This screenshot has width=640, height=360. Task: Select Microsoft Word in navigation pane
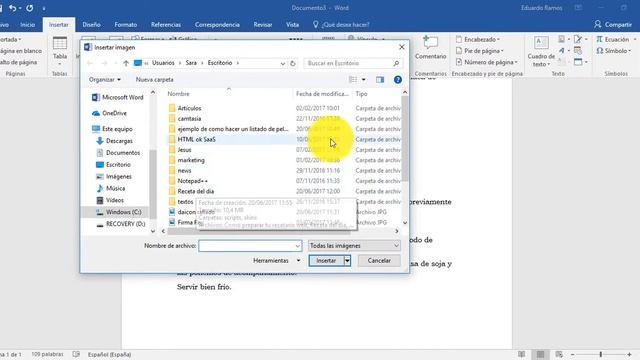click(x=118, y=97)
